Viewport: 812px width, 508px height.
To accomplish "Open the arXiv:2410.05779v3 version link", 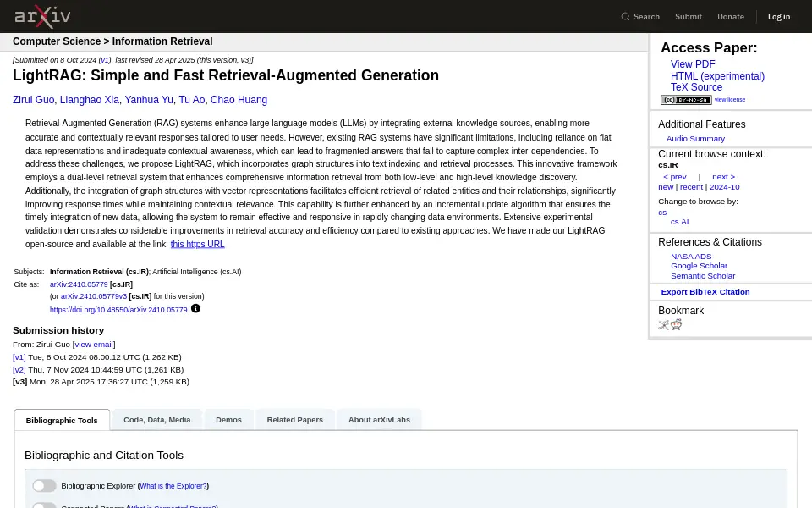I will click(x=94, y=296).
